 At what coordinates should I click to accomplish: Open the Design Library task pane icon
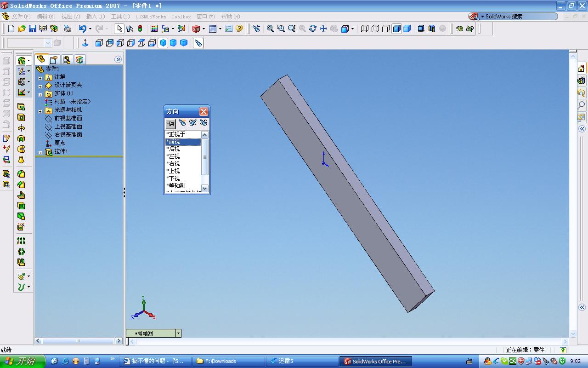[582, 80]
